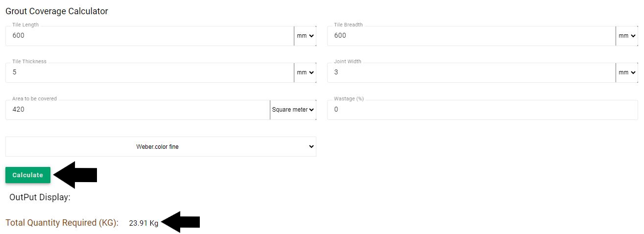
Task: Focus the Tile Breadth value field
Action: 471,36
